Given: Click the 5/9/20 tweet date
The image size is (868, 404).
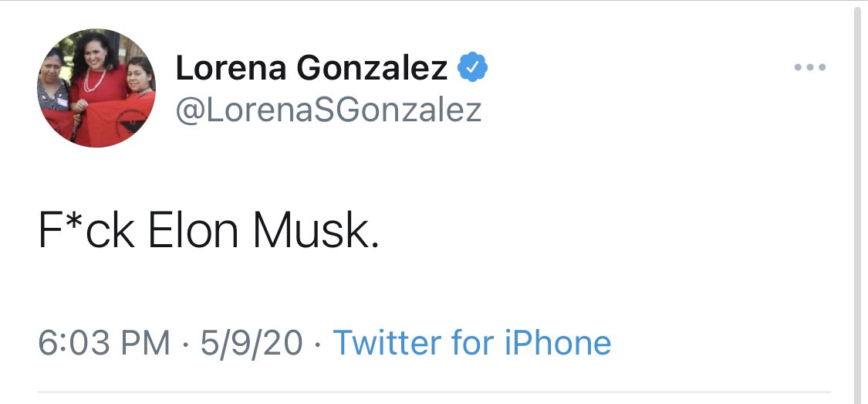Looking at the screenshot, I should pyautogui.click(x=252, y=342).
